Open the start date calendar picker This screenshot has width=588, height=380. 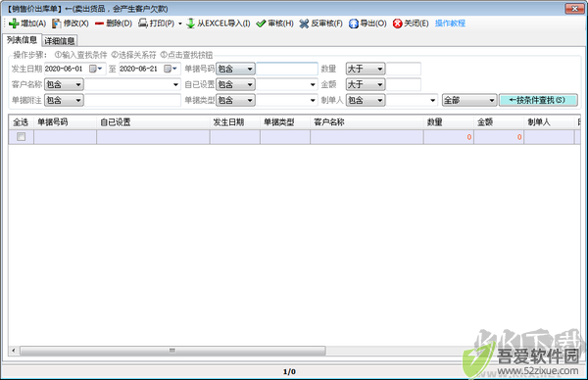click(95, 69)
